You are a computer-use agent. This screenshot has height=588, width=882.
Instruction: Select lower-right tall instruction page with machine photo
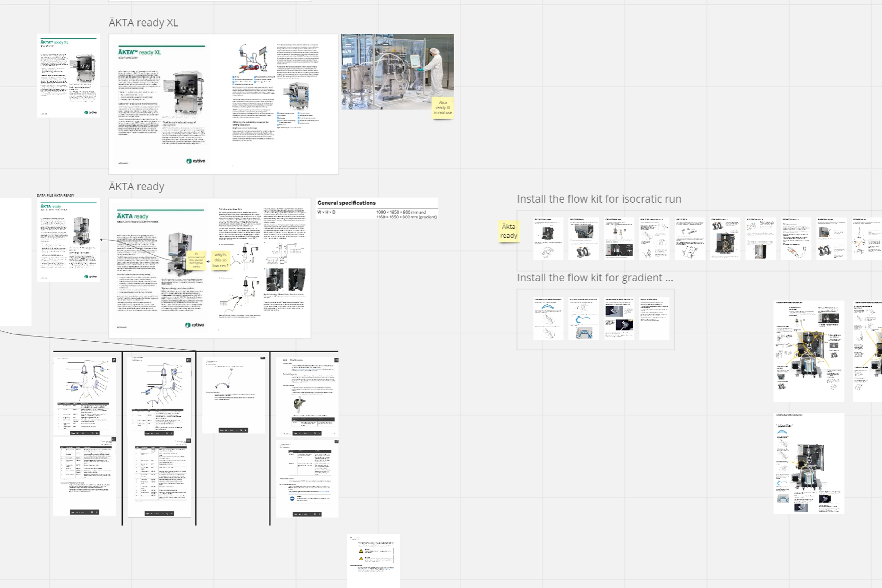click(x=809, y=464)
